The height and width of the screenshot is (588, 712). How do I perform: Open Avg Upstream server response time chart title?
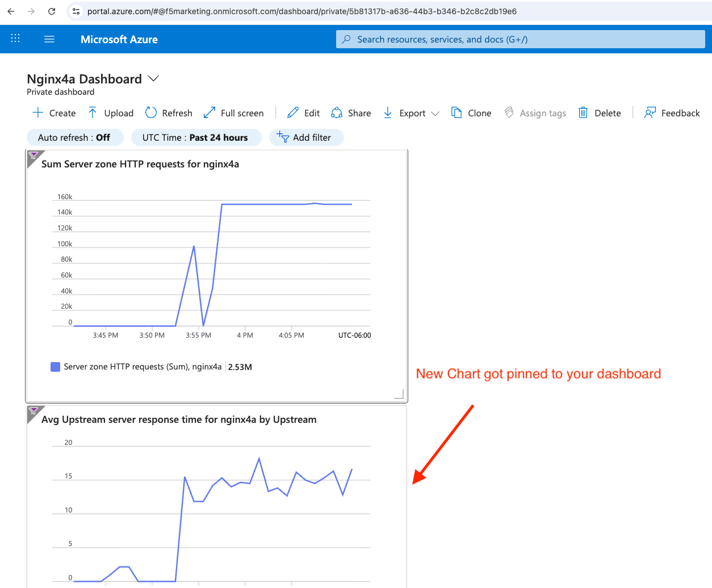click(x=179, y=419)
